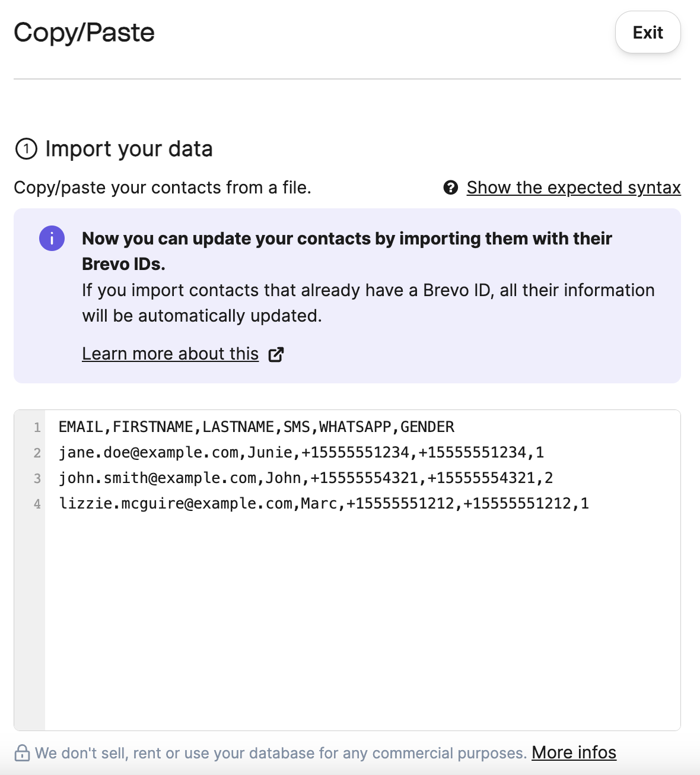The image size is (700, 775).
Task: Click the jane.doe@example.com data row
Action: click(301, 453)
